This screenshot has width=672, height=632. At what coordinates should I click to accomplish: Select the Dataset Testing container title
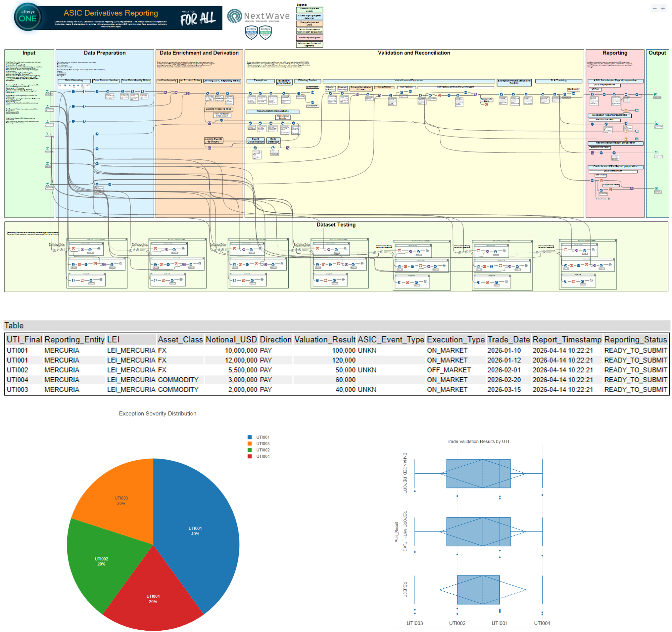coord(336,225)
